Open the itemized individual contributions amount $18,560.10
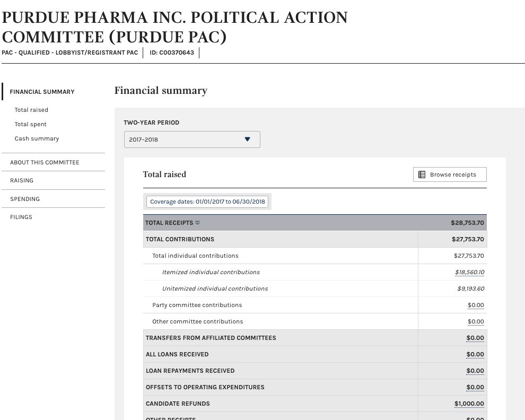The width and height of the screenshot is (525, 420). click(469, 272)
